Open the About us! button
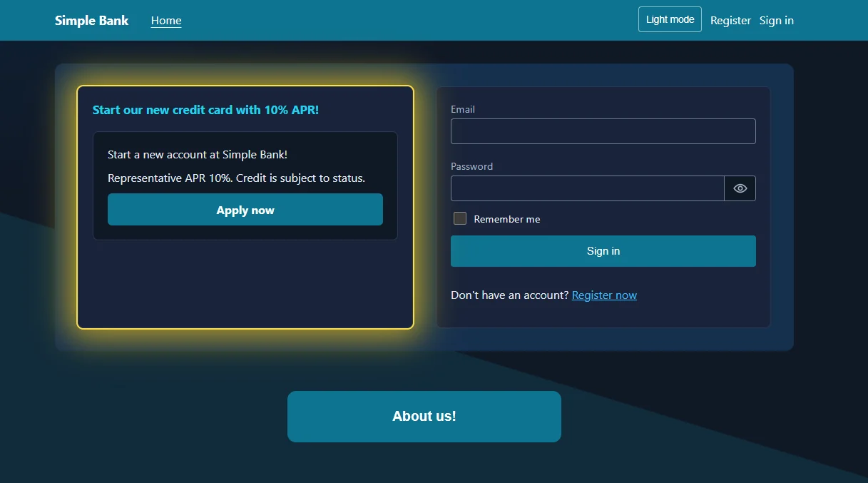The height and width of the screenshot is (483, 868). click(x=424, y=417)
